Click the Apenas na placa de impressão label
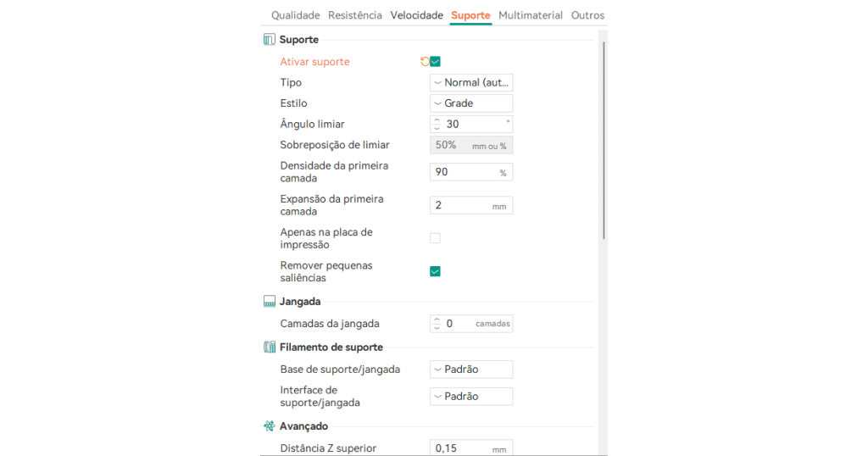Image resolution: width=868 pixels, height=456 pixels. pyautogui.click(x=326, y=238)
